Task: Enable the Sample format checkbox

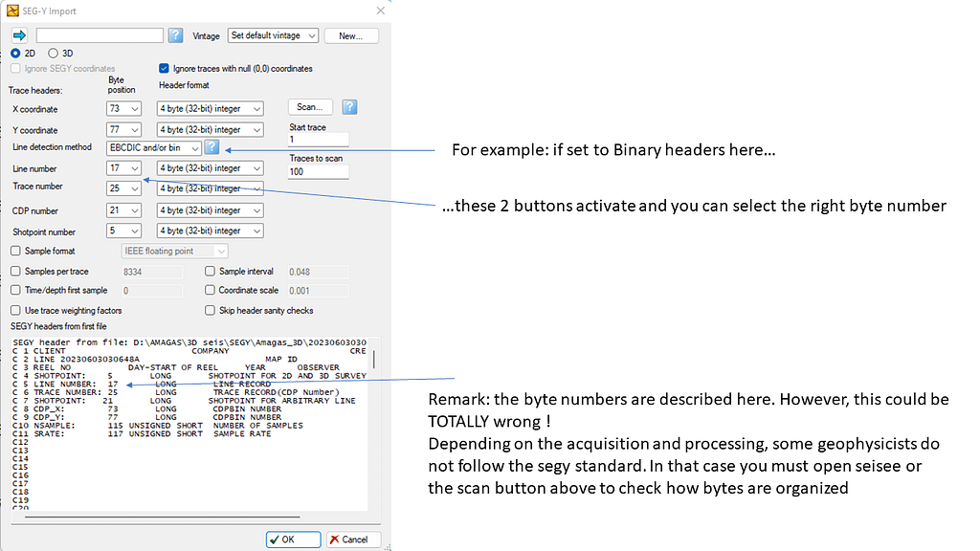Action: click(x=15, y=251)
